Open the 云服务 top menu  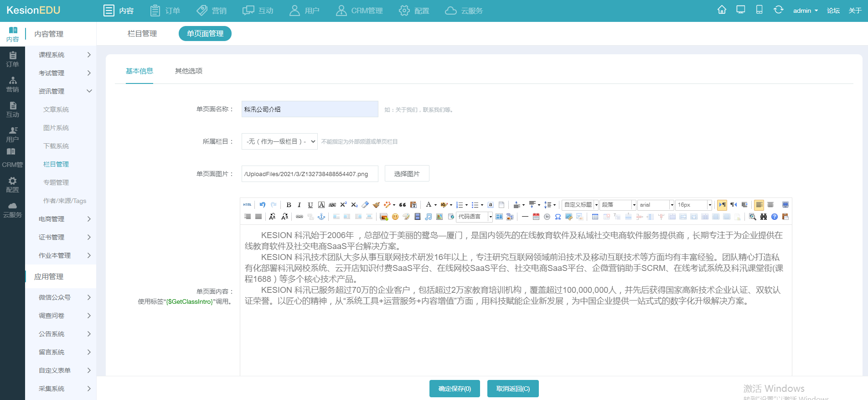click(x=464, y=10)
